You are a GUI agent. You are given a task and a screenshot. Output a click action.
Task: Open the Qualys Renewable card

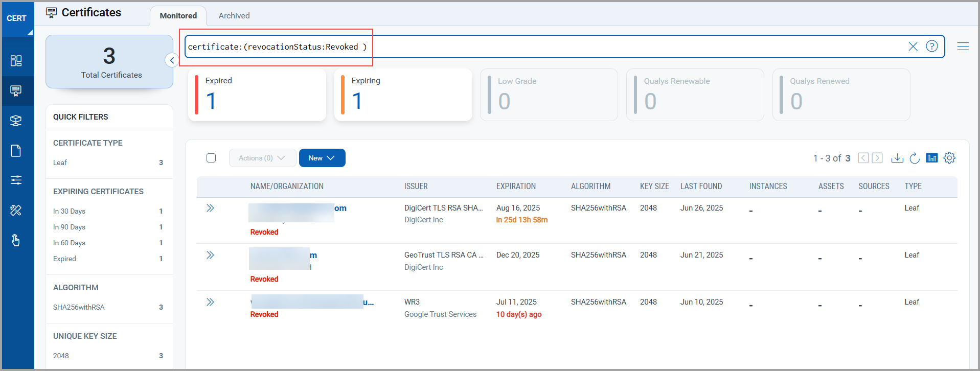[x=695, y=95]
